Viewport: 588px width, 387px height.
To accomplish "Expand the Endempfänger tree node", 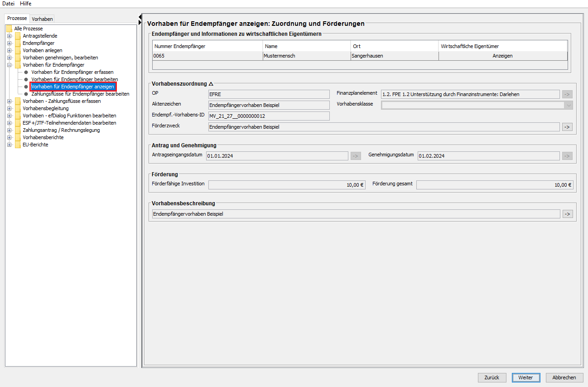I will click(x=9, y=43).
